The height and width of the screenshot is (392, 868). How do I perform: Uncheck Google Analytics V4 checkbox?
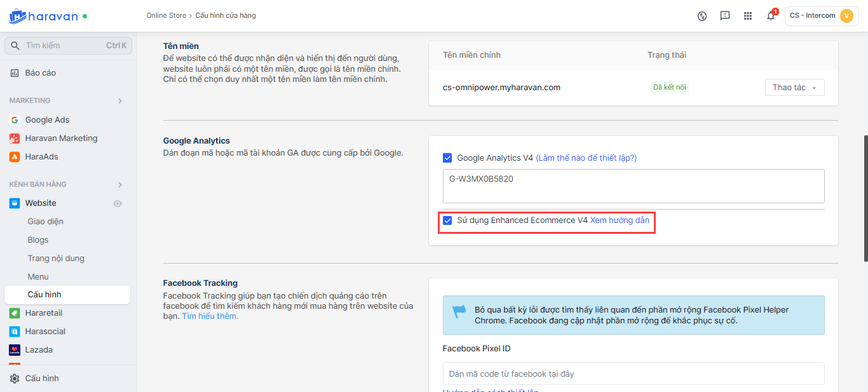447,158
